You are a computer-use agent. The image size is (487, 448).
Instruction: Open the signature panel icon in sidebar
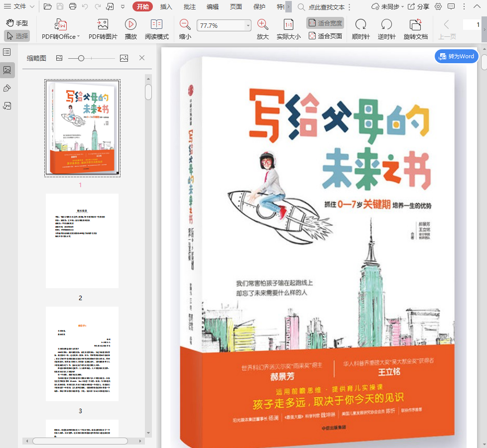tap(7, 106)
